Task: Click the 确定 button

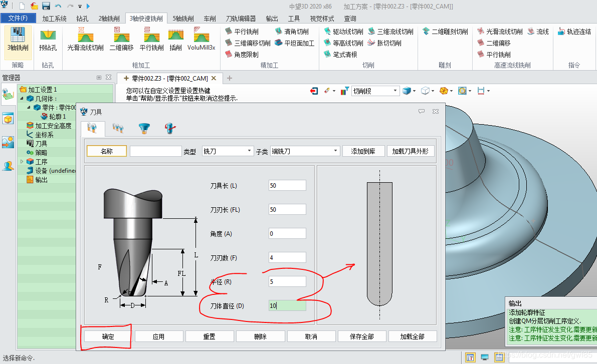Action: 108,336
